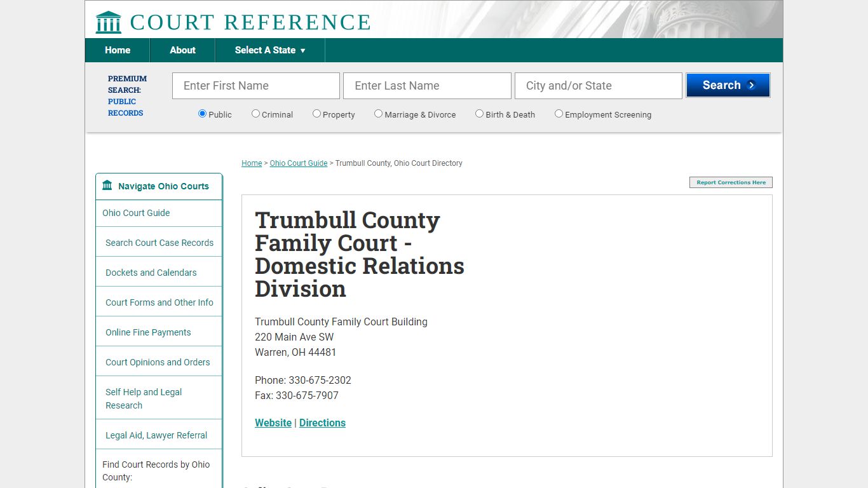The width and height of the screenshot is (868, 488).
Task: Open the About menu item
Action: (x=182, y=50)
